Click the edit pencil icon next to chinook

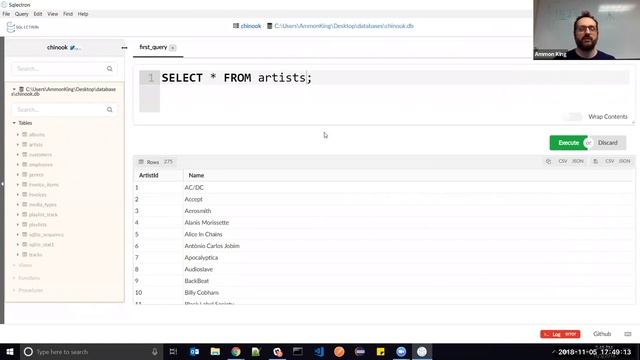73,48
